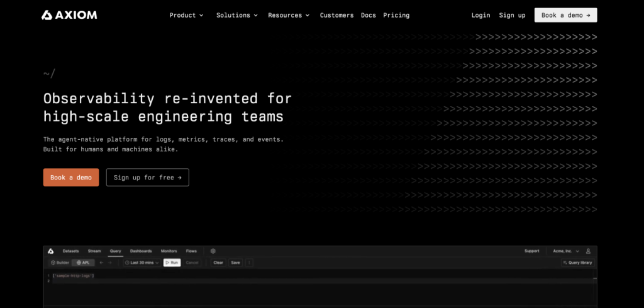Expand the Acme, Inc. organization switcher
Viewport: 644px width, 308px height.
click(x=566, y=251)
